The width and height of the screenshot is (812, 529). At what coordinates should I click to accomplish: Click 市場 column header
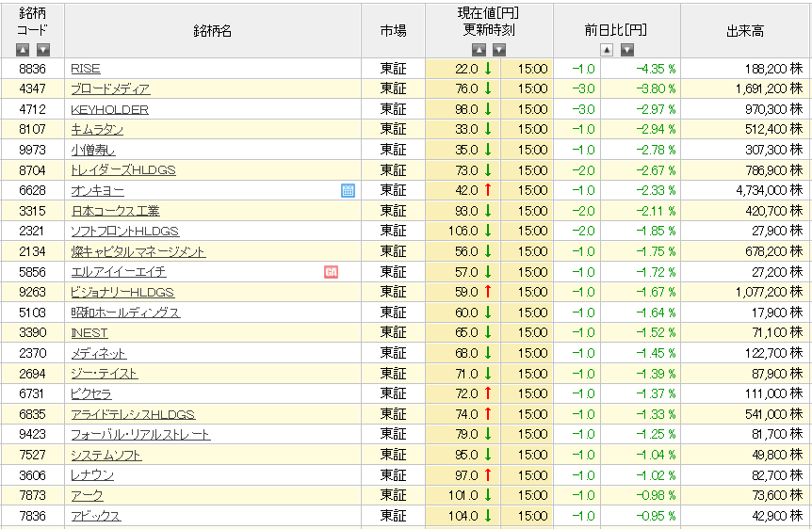tap(393, 31)
